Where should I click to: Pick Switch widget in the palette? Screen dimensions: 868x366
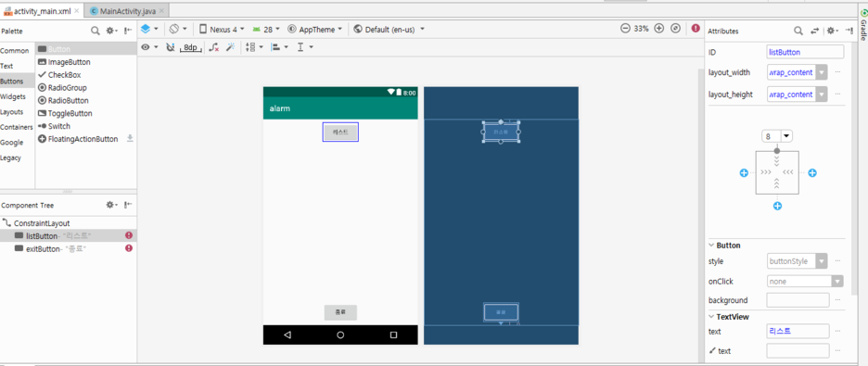coord(86,126)
